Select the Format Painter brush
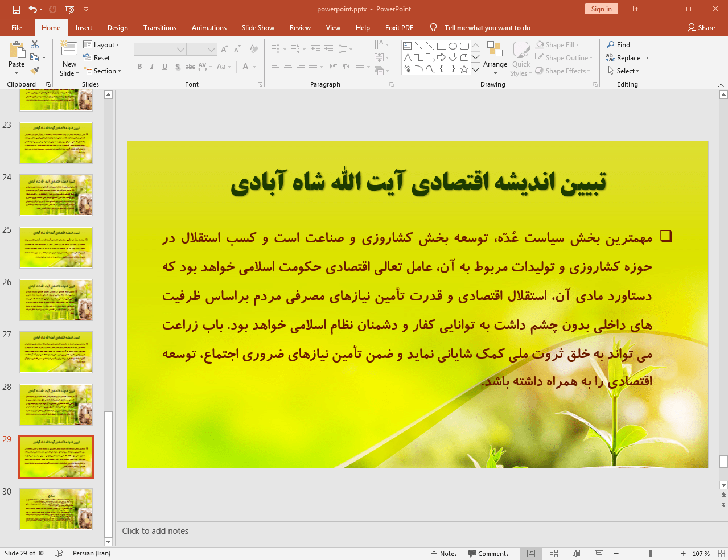Screen dimensions: 728x560 [x=35, y=71]
